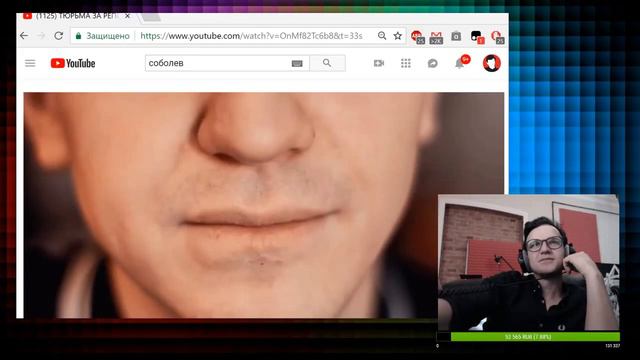Screen dimensions: 640x360
Task: Click on the YouTube video player
Action: click(x=264, y=205)
